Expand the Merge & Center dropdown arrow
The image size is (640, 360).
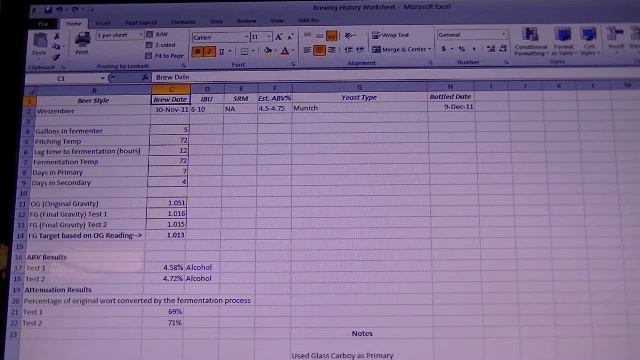(430, 49)
